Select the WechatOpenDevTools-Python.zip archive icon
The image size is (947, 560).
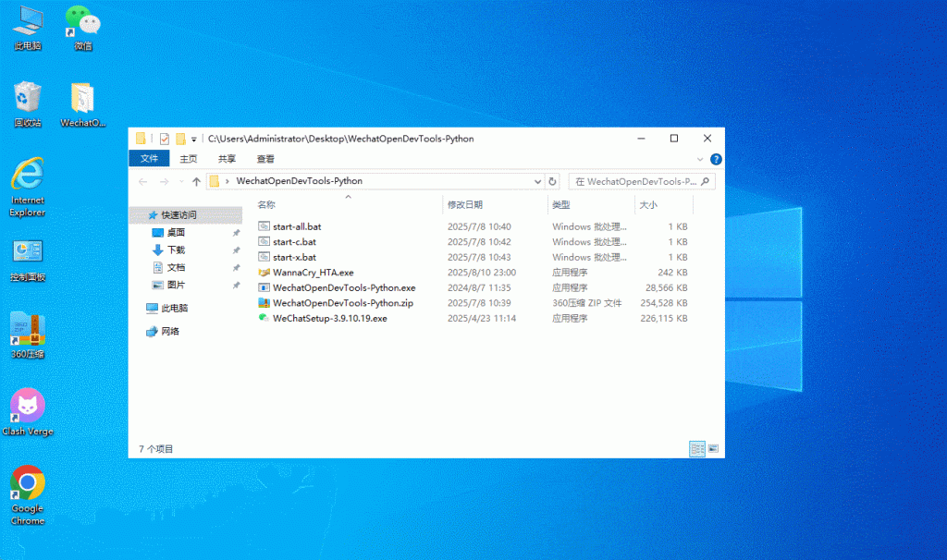pos(264,303)
